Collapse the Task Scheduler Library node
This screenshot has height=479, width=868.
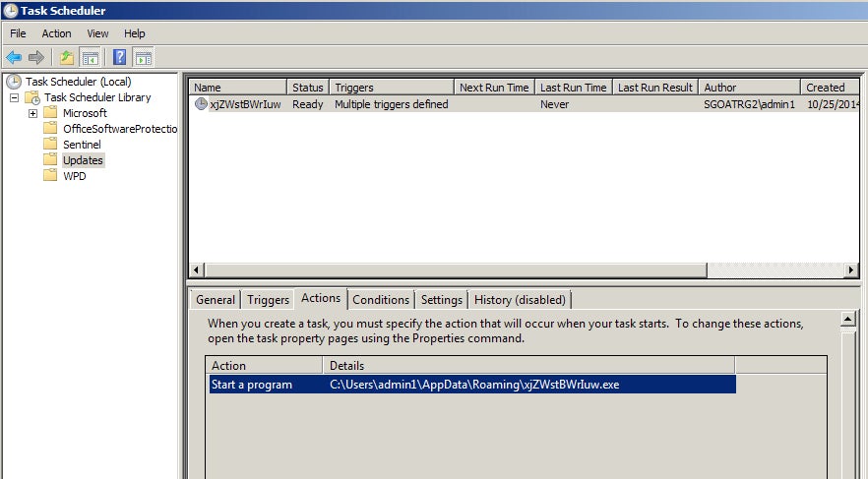[x=15, y=97]
